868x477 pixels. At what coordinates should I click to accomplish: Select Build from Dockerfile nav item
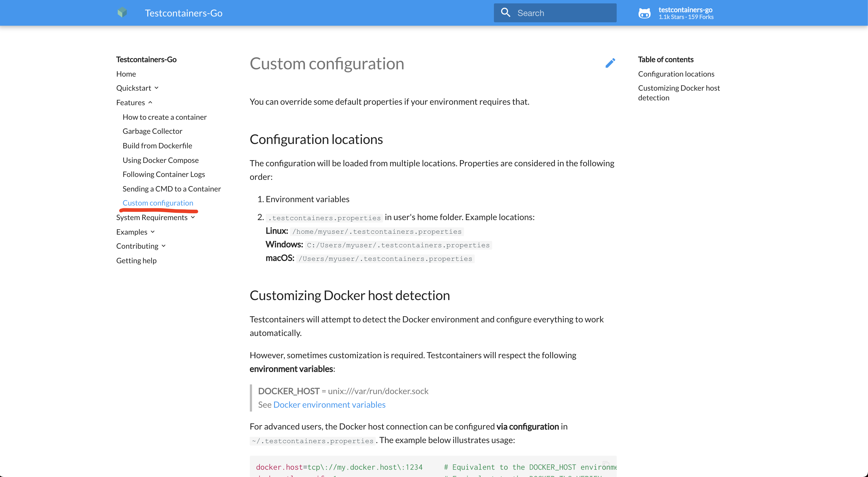[157, 145]
